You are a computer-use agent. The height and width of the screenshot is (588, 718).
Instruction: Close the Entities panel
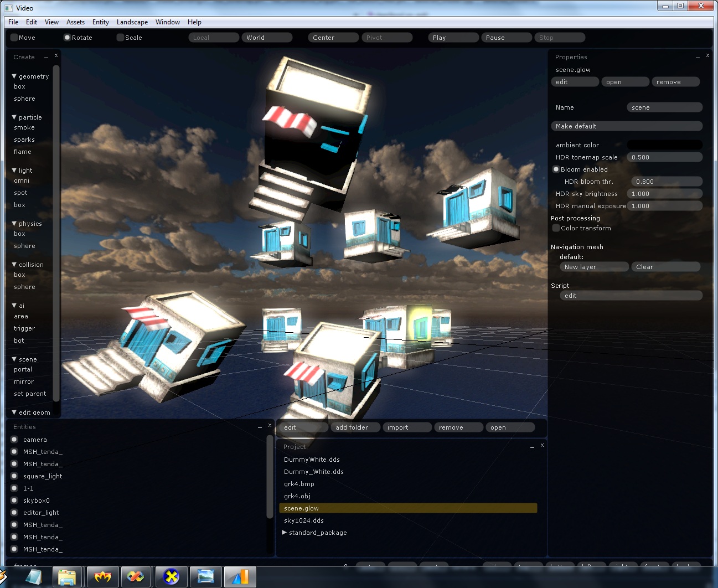270,425
